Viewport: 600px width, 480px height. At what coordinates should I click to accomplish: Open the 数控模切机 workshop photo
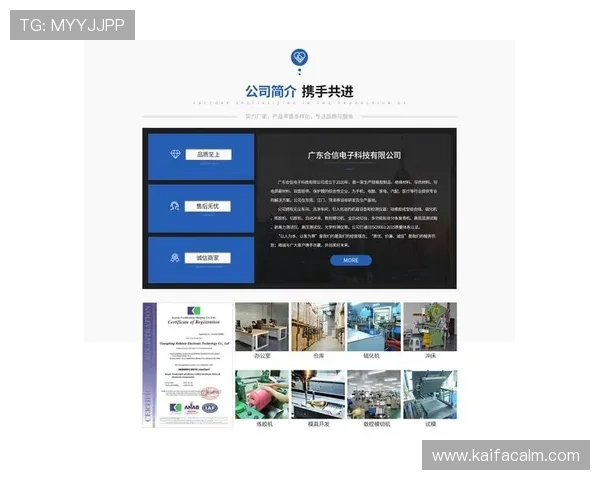point(374,394)
